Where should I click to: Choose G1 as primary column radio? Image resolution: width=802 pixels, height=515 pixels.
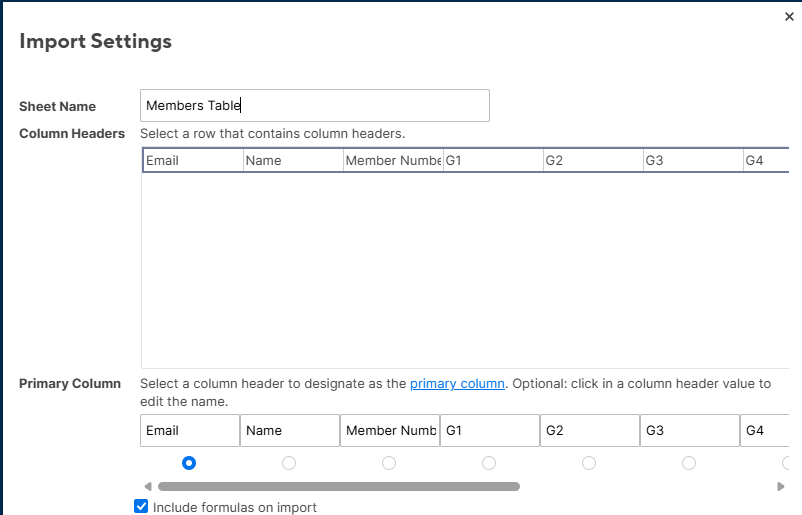click(489, 463)
